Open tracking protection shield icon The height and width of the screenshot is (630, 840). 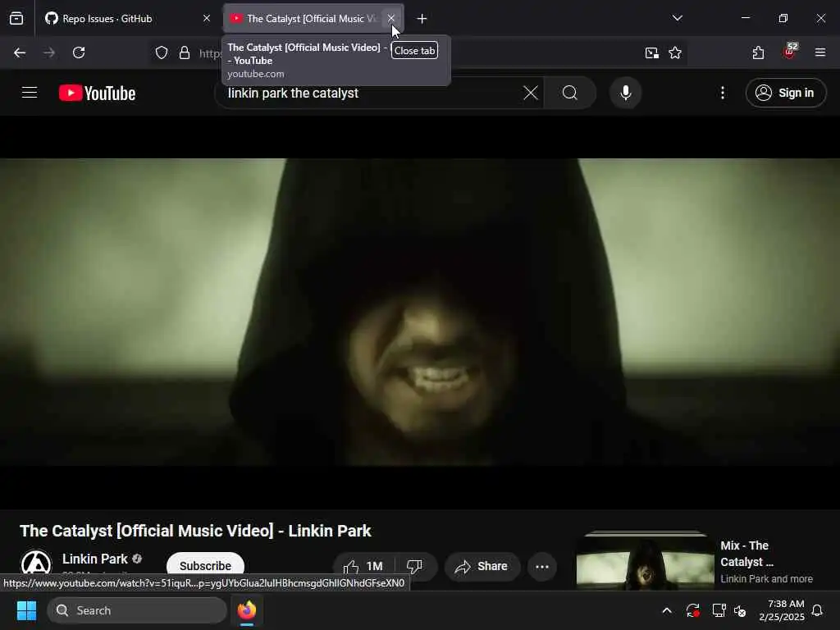tap(162, 52)
